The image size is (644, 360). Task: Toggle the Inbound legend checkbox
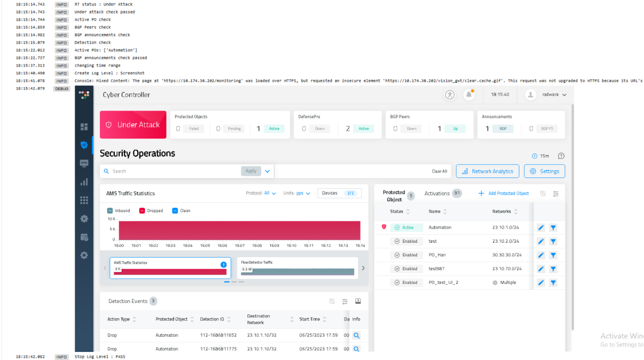coord(110,211)
